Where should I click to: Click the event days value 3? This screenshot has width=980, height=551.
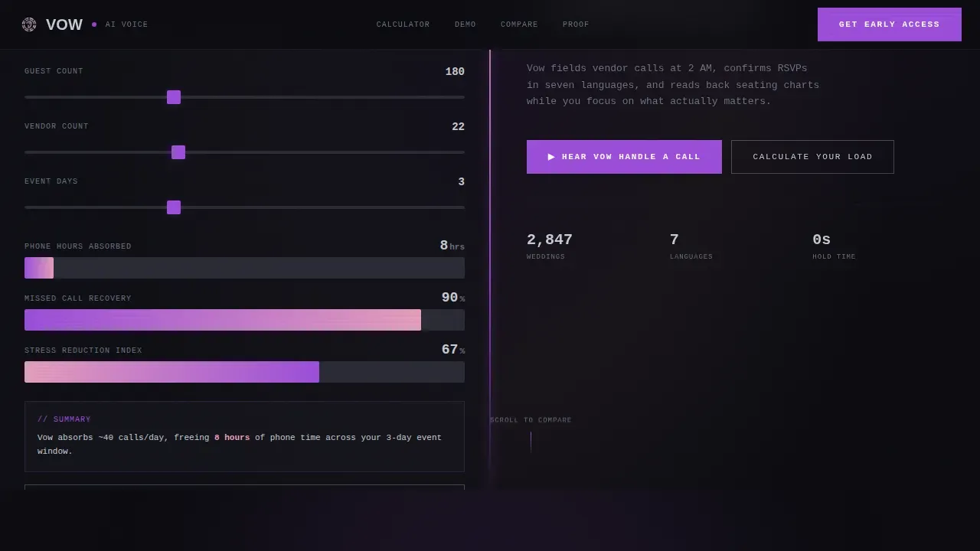461,181
